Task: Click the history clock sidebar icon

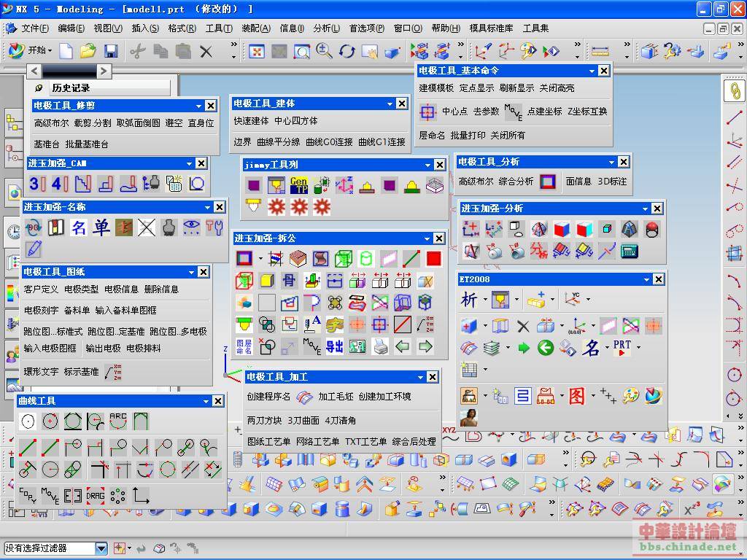Action: 15,231
